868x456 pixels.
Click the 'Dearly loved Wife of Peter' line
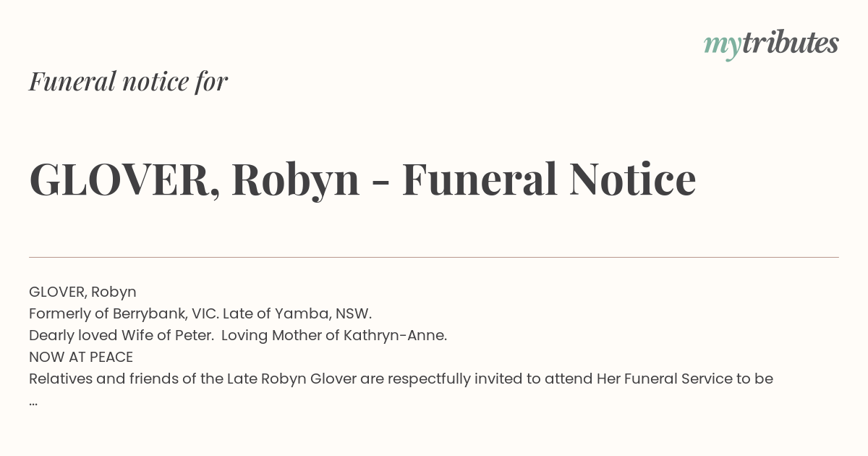[238, 336]
